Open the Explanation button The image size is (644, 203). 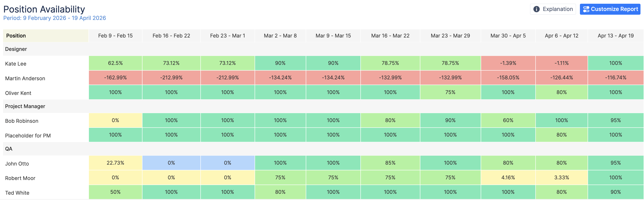[553, 9]
